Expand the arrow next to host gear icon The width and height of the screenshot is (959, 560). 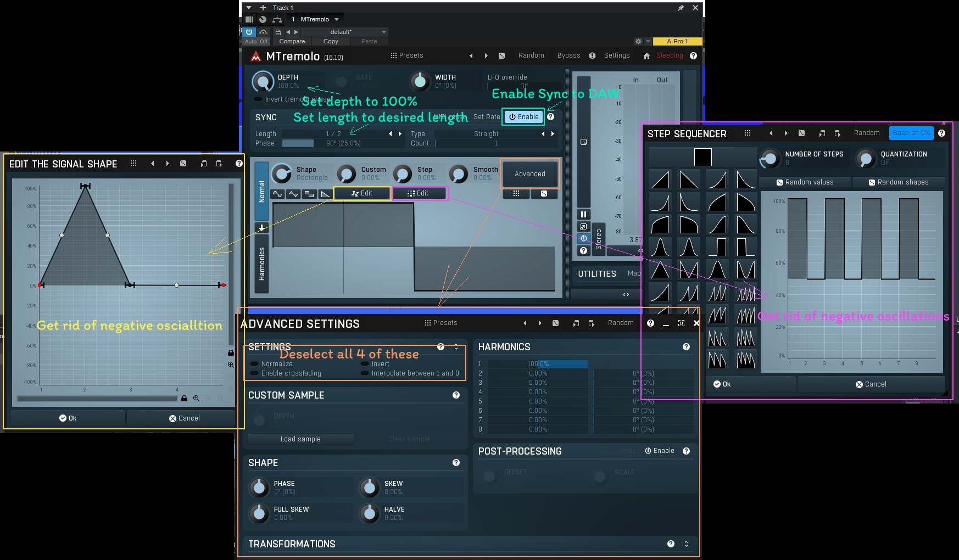(648, 41)
